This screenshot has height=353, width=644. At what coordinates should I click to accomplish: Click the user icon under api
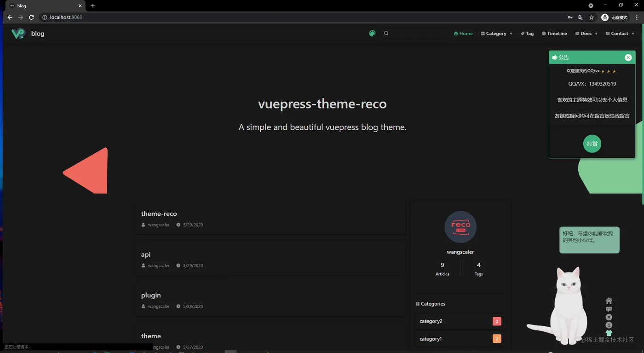point(144,266)
